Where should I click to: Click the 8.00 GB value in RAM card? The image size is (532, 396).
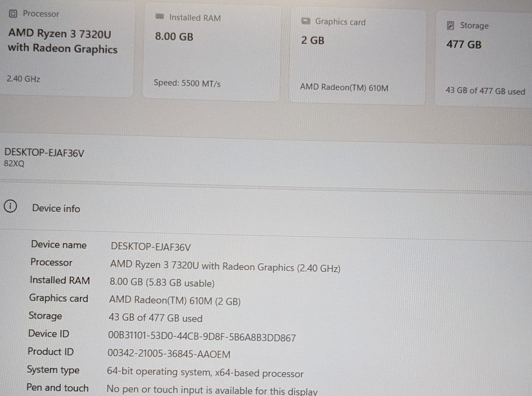(x=174, y=36)
